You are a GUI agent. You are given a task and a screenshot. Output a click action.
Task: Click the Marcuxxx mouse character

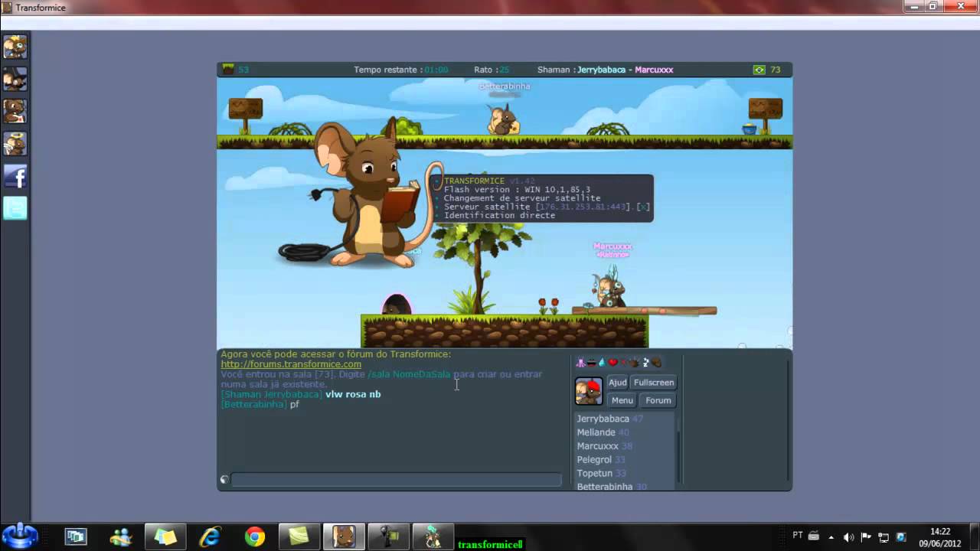click(609, 290)
